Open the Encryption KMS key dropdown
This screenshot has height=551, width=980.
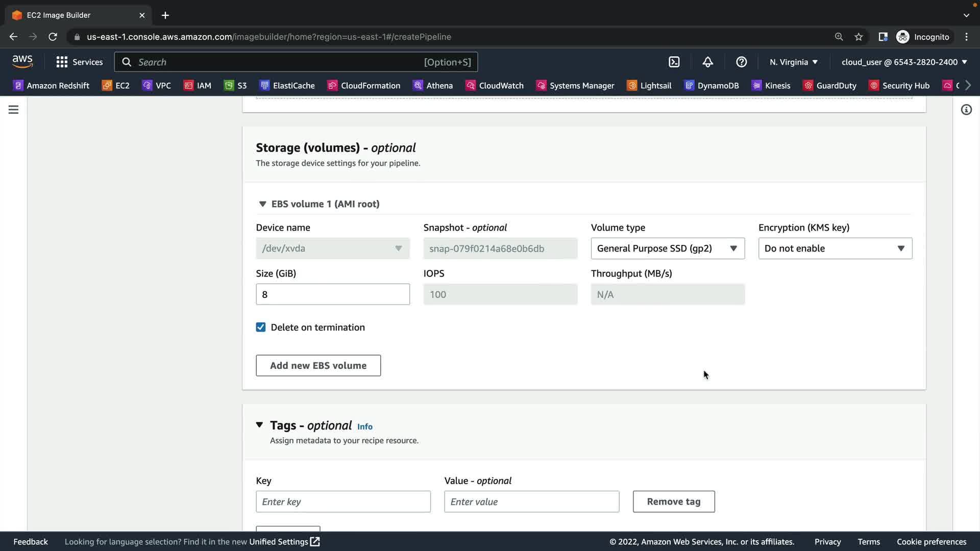coord(835,248)
